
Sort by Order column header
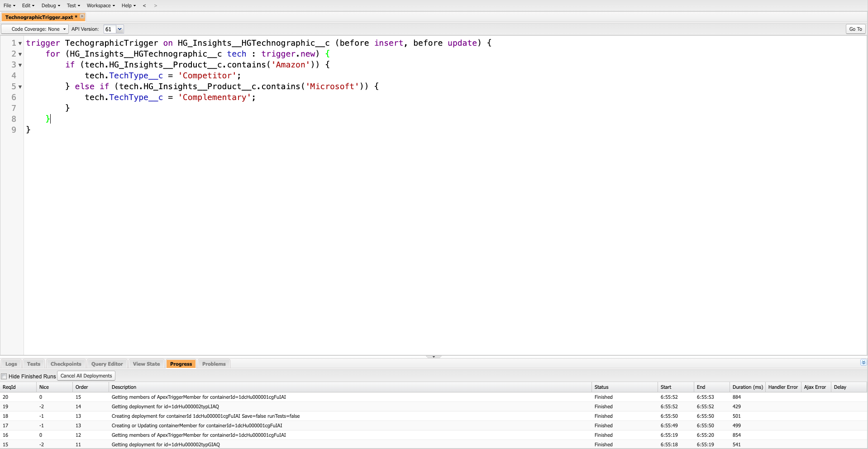tap(91, 387)
